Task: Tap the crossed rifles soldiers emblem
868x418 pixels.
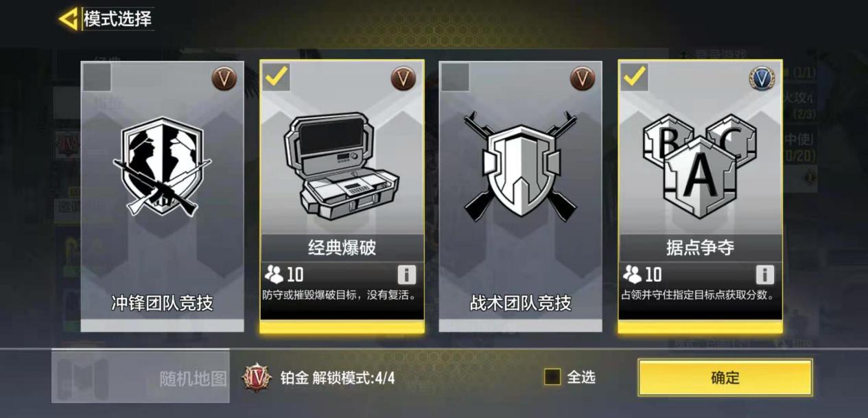Action: (163, 165)
